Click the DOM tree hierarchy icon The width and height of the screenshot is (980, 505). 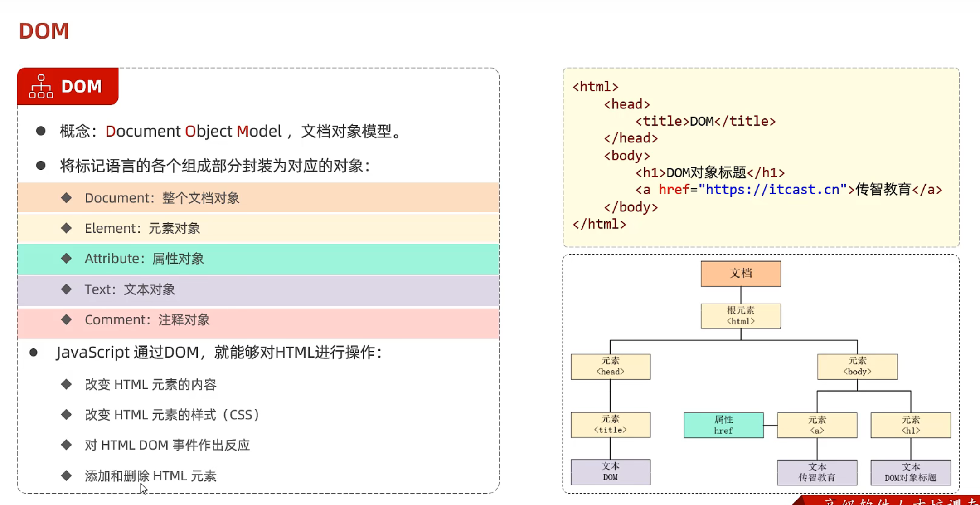pos(41,86)
